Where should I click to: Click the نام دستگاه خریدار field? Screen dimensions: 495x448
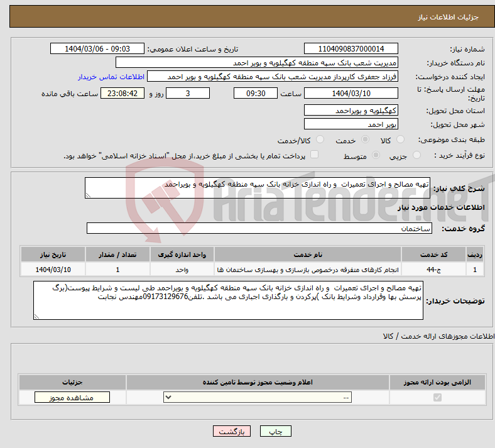click(x=257, y=62)
